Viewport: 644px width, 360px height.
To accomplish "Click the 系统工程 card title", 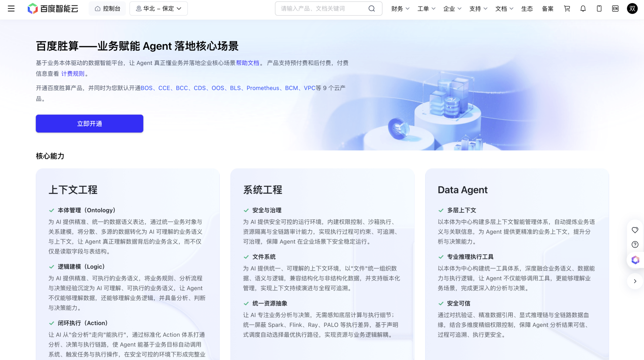I will [263, 190].
